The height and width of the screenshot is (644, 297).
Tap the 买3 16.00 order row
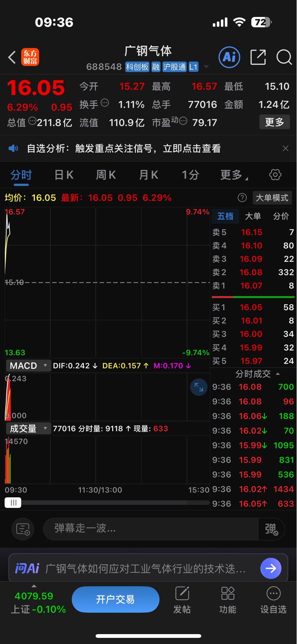253,334
